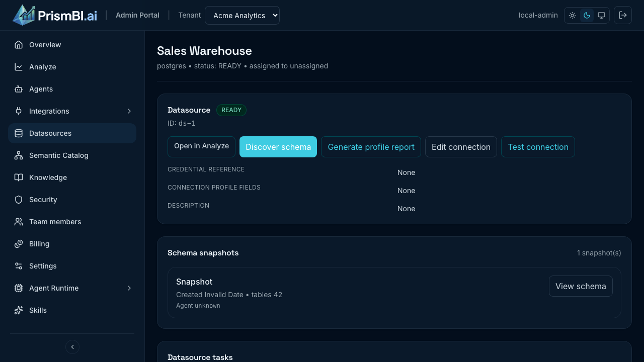Click the Discover schema button
Viewport: 644px width, 362px height.
278,147
